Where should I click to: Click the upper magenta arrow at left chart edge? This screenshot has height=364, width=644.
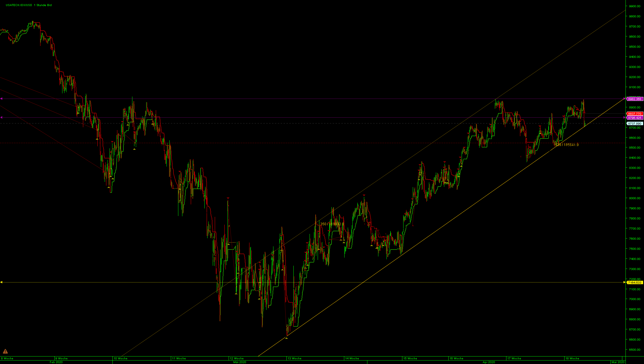click(x=1, y=99)
